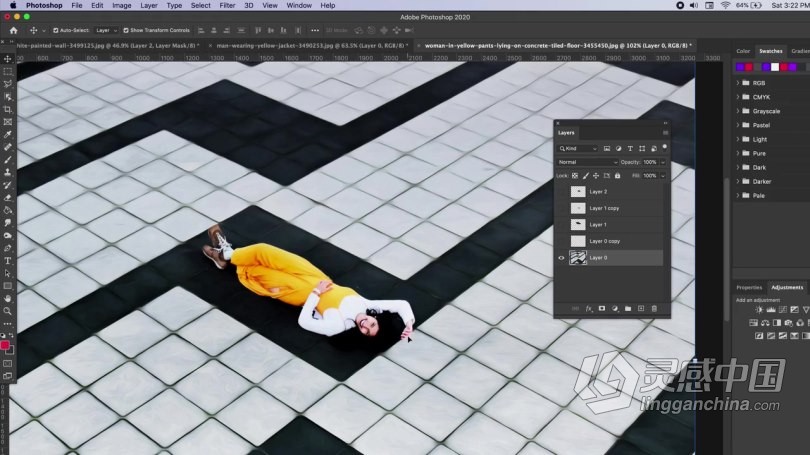Screen dimensions: 810x455
Task: Open the Filter menu
Action: click(227, 5)
